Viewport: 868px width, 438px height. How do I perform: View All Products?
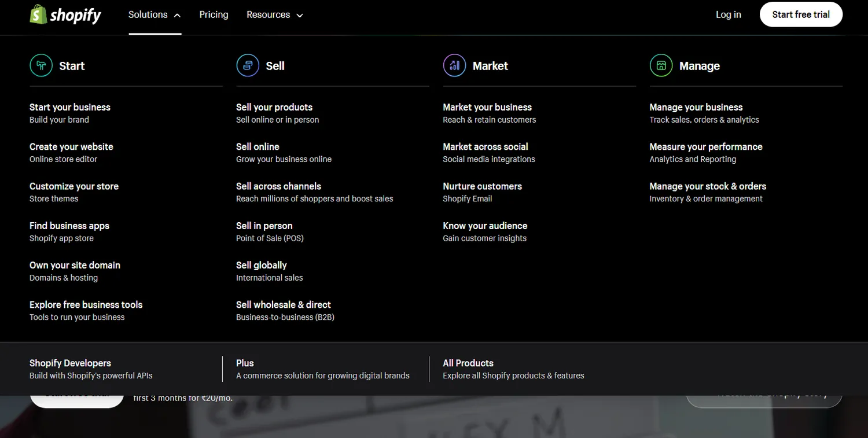point(468,363)
